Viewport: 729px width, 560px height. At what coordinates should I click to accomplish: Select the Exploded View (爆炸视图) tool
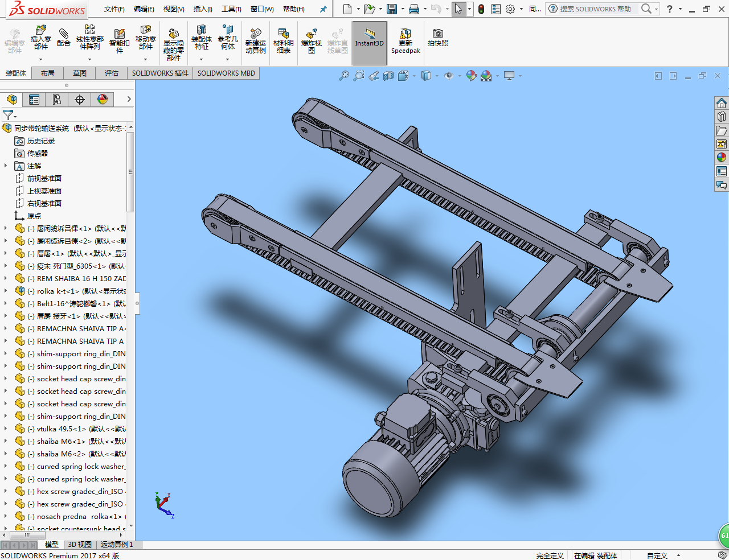tap(311, 40)
